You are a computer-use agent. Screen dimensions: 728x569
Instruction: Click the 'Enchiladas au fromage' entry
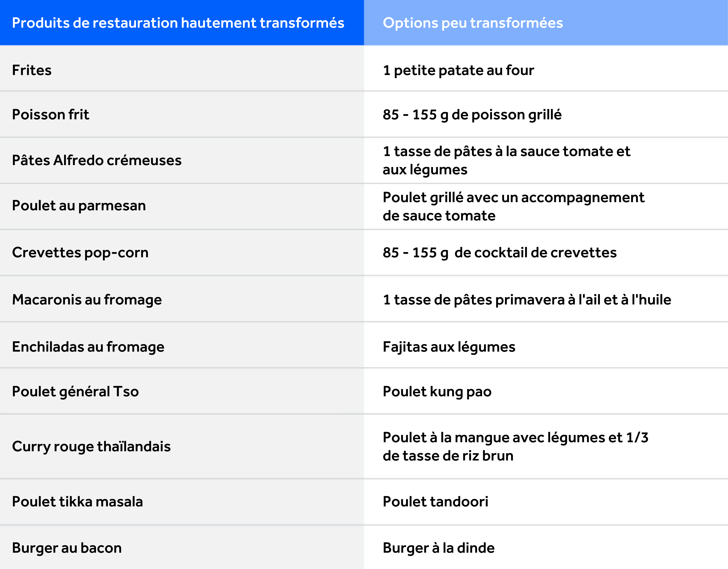(x=88, y=347)
